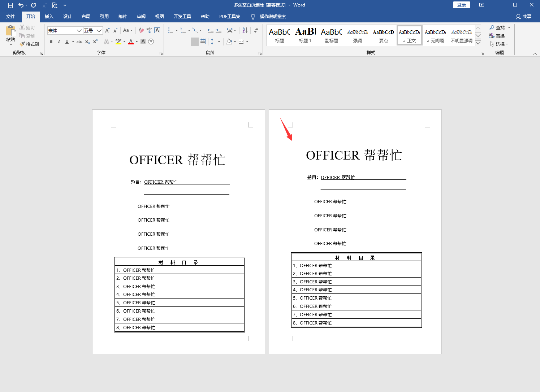The height and width of the screenshot is (392, 540).
Task: Apply subscript formatting
Action: (x=87, y=42)
